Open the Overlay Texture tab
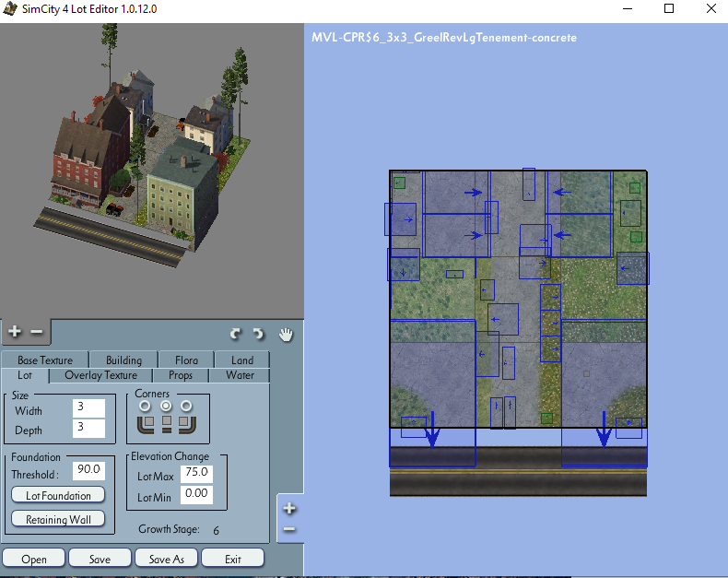Viewport: 728px width, 578px height. tap(100, 375)
